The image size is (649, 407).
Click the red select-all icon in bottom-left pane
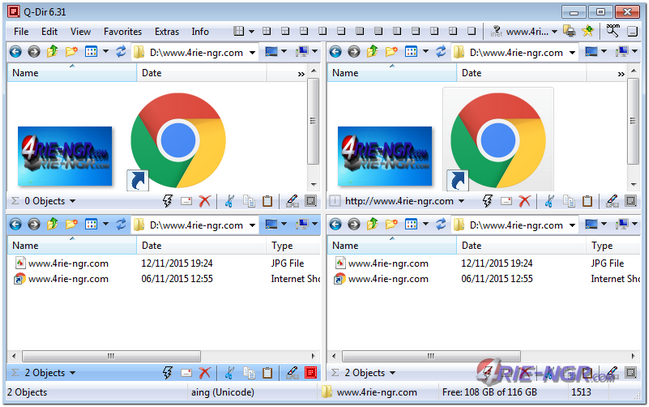310,373
